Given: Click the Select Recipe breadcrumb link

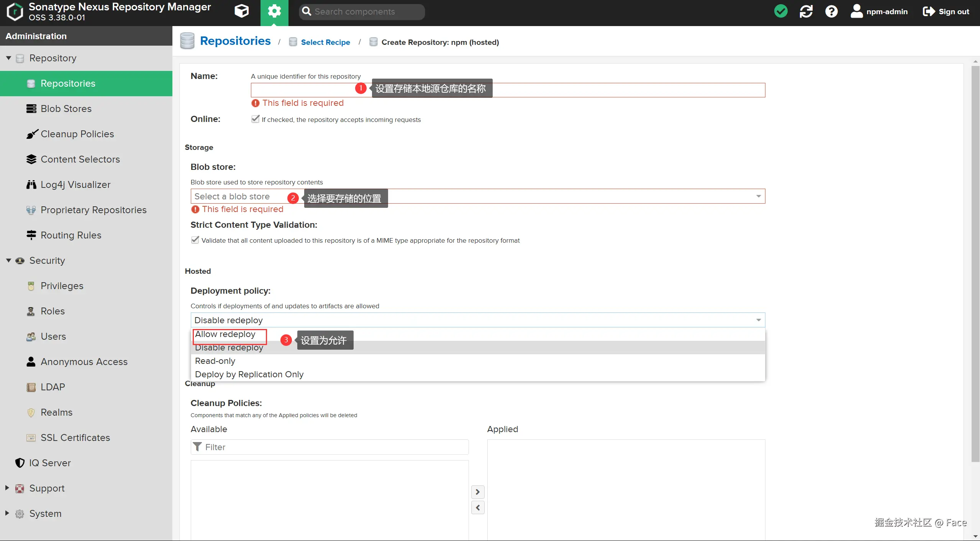Looking at the screenshot, I should (x=325, y=42).
